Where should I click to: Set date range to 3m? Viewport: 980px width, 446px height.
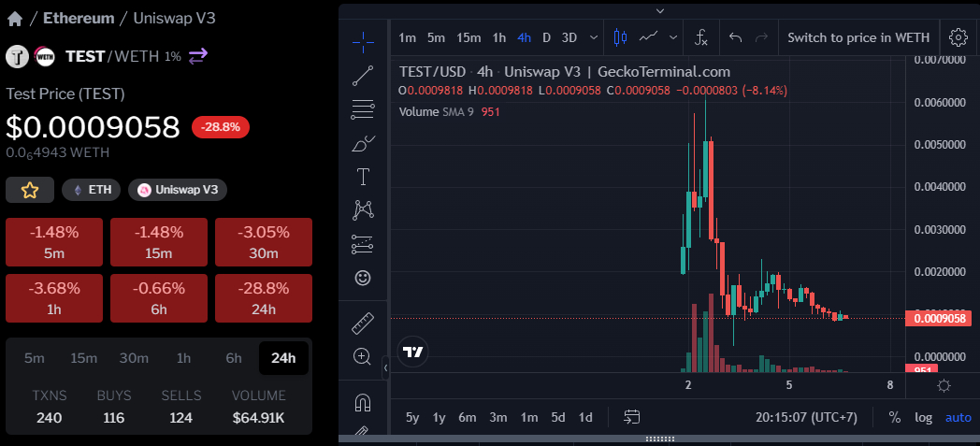[498, 417]
